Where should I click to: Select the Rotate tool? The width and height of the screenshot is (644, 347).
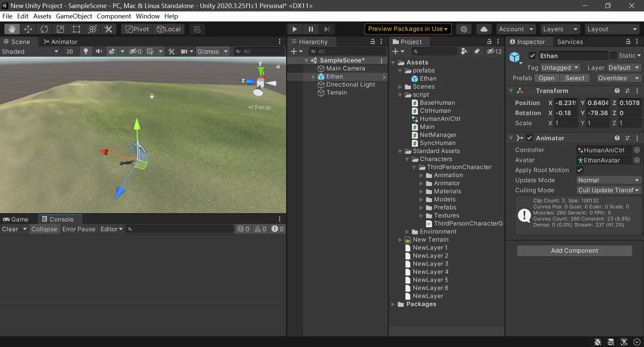(44, 29)
